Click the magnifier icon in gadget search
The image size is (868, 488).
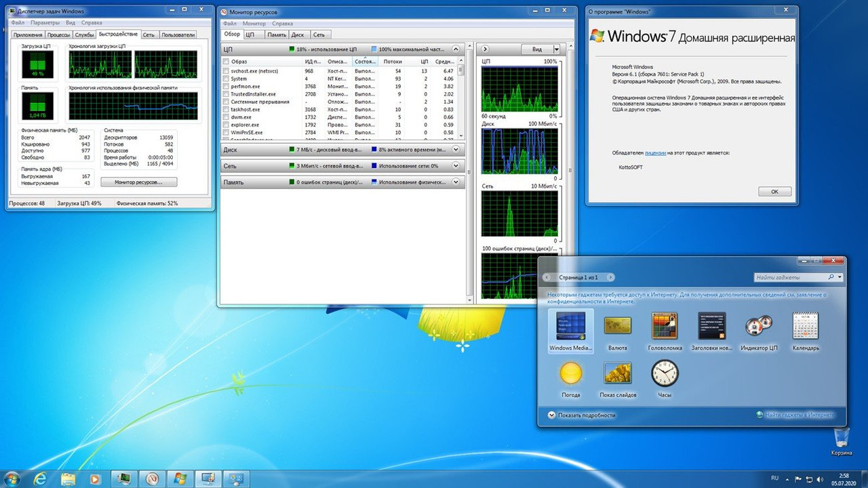pos(831,277)
